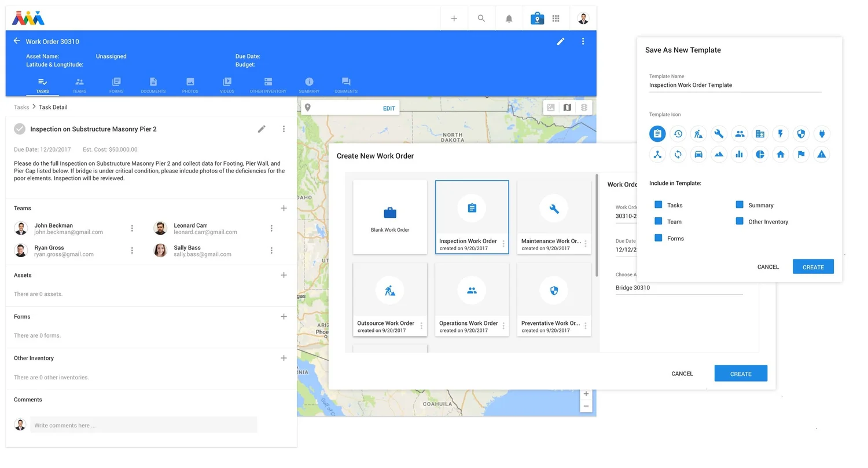Image resolution: width=868 pixels, height=468 pixels.
Task: Open menu on Operations Work Order card
Action: click(x=503, y=326)
